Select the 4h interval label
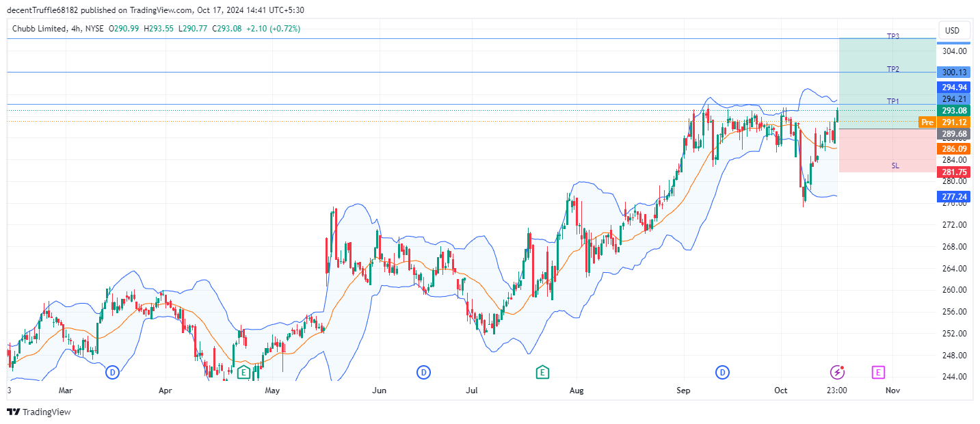980x424 pixels. pyautogui.click(x=76, y=29)
